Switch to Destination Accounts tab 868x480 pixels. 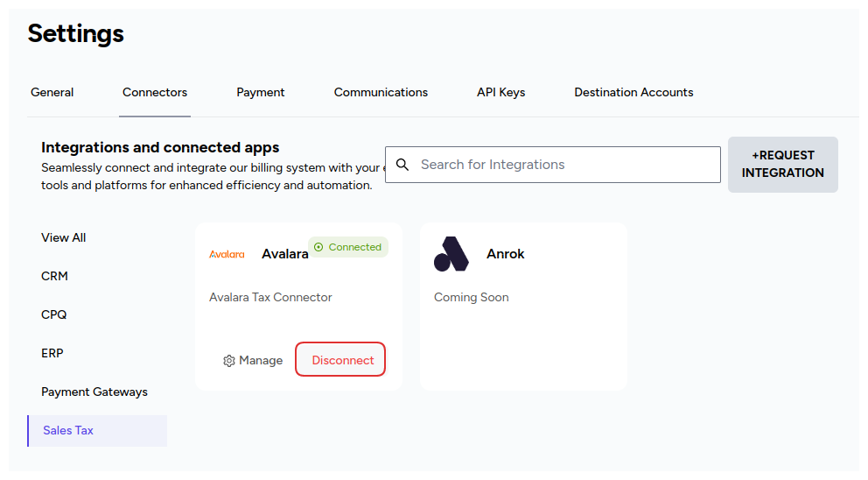(633, 93)
